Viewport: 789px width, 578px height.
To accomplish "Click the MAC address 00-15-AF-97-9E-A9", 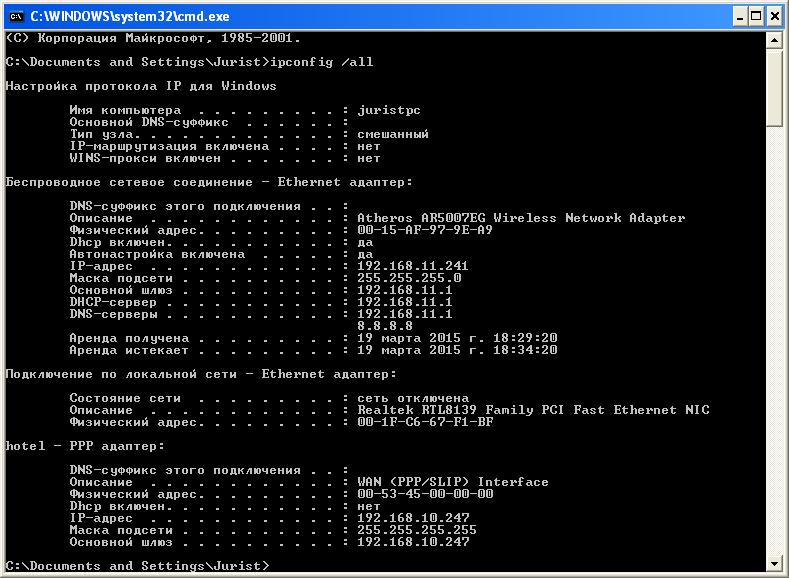I will coord(424,230).
